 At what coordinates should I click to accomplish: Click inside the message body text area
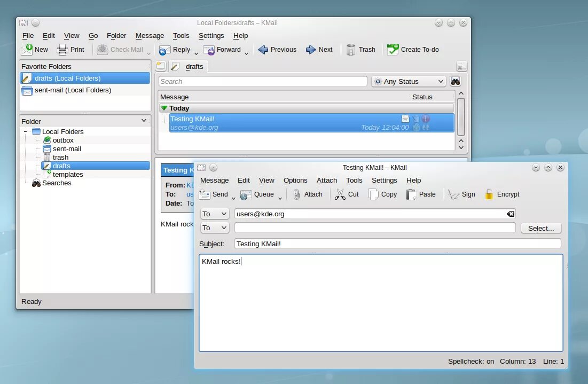(381, 303)
